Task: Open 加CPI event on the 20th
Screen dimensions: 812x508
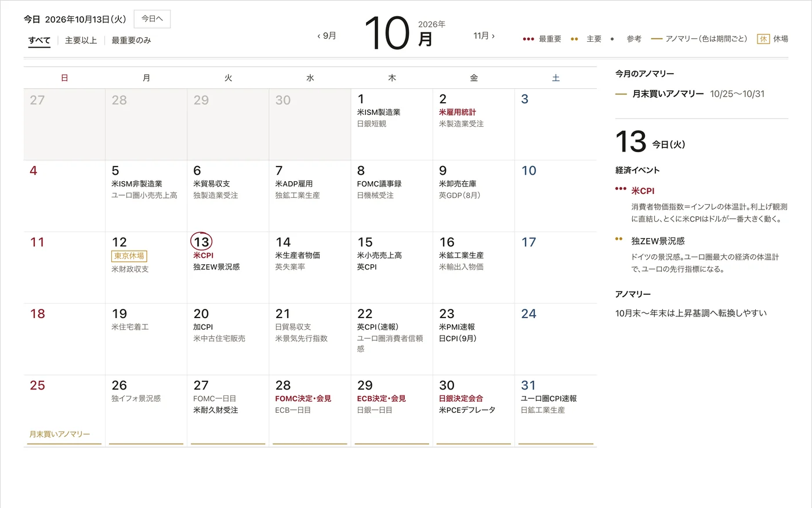Action: click(x=203, y=327)
